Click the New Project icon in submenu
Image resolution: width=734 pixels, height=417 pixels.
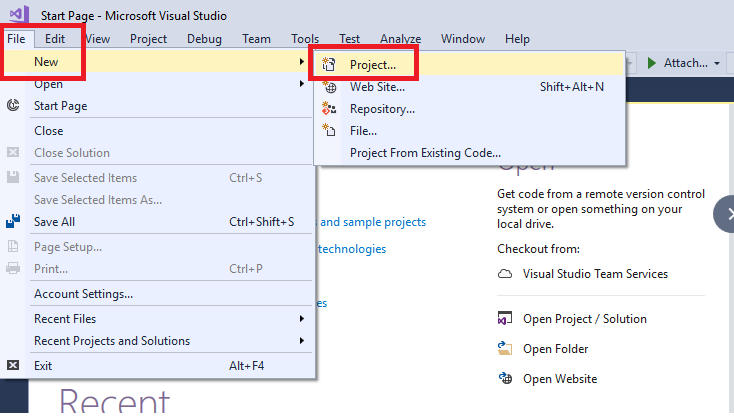click(330, 64)
